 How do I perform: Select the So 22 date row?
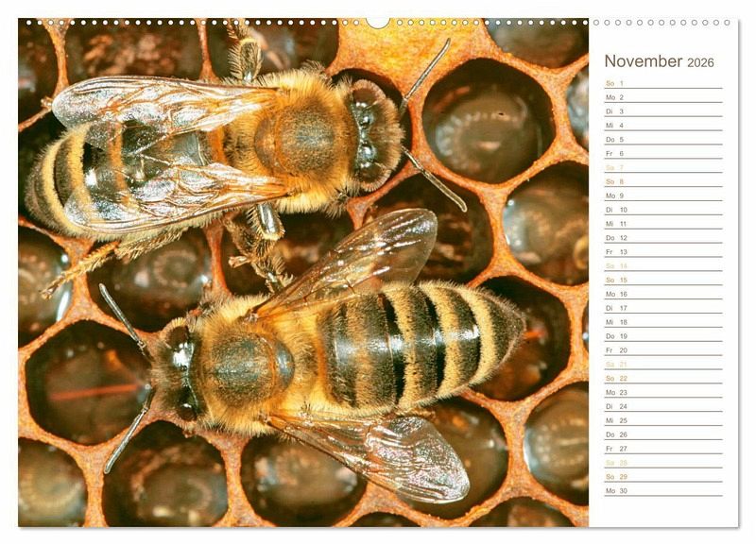point(661,378)
